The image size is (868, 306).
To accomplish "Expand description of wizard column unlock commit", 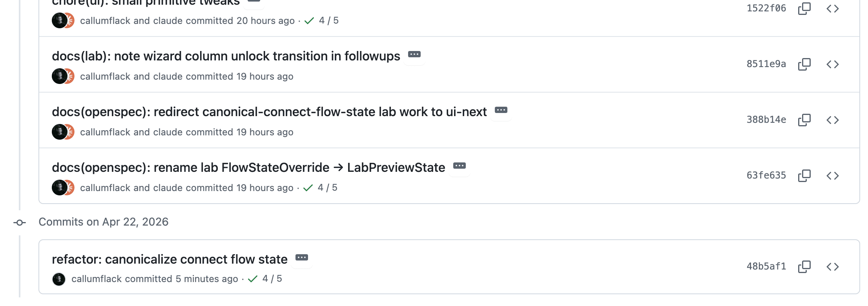I will [414, 55].
